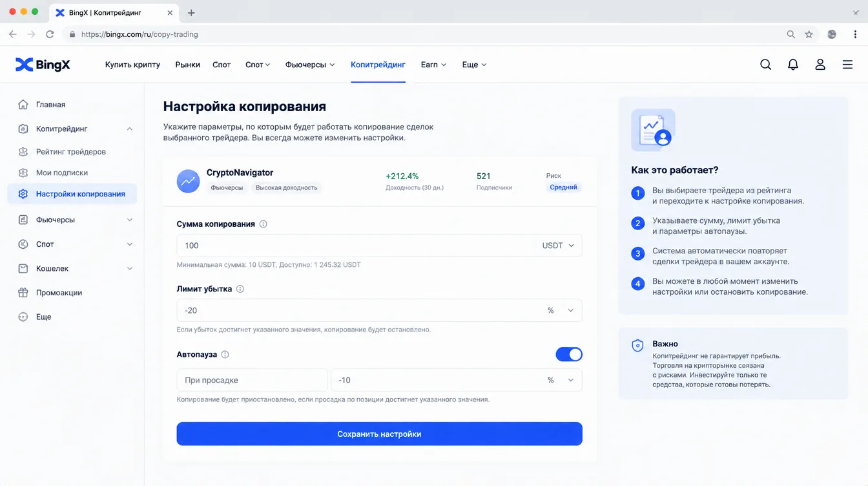Open the USDT currency dropdown
This screenshot has width=868, height=486.
(x=559, y=246)
